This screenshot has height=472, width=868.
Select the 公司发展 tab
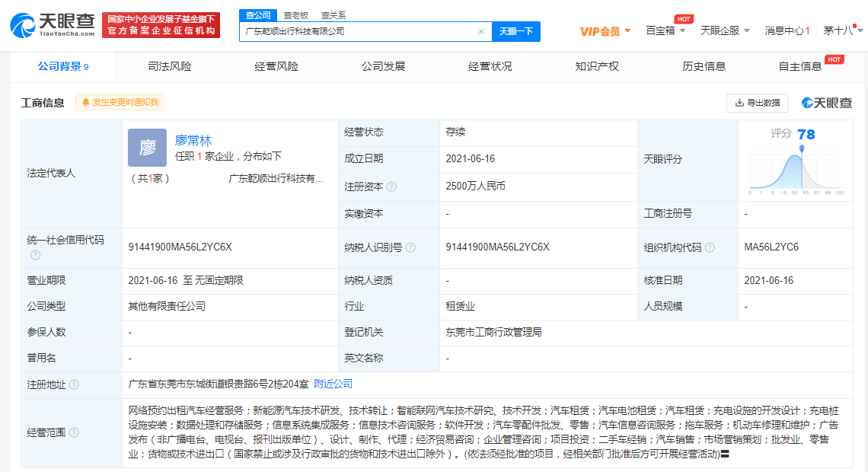point(383,67)
